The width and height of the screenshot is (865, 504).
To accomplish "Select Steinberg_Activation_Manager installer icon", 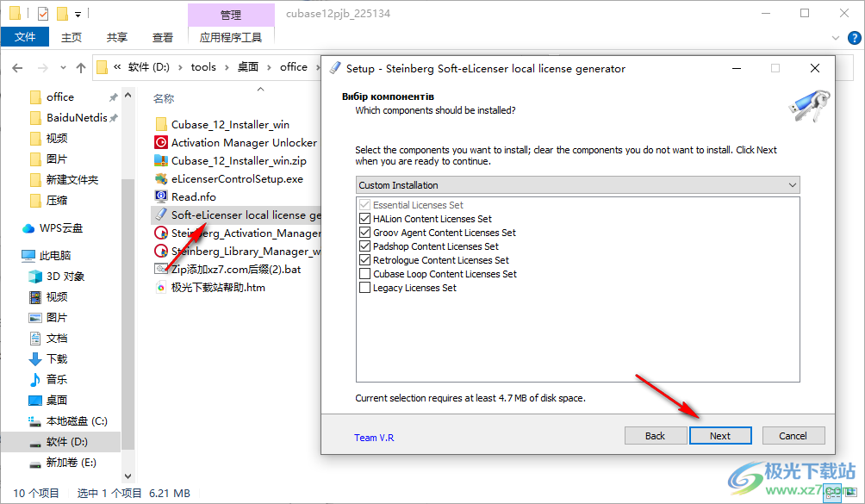I will [161, 233].
